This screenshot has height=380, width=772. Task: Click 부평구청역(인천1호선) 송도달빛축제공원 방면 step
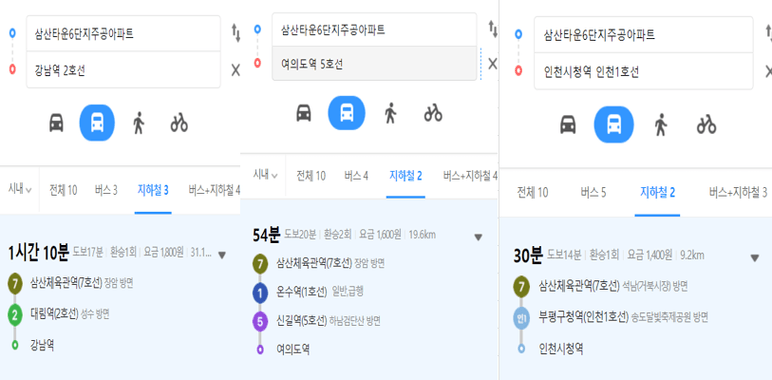pyautogui.click(x=623, y=318)
